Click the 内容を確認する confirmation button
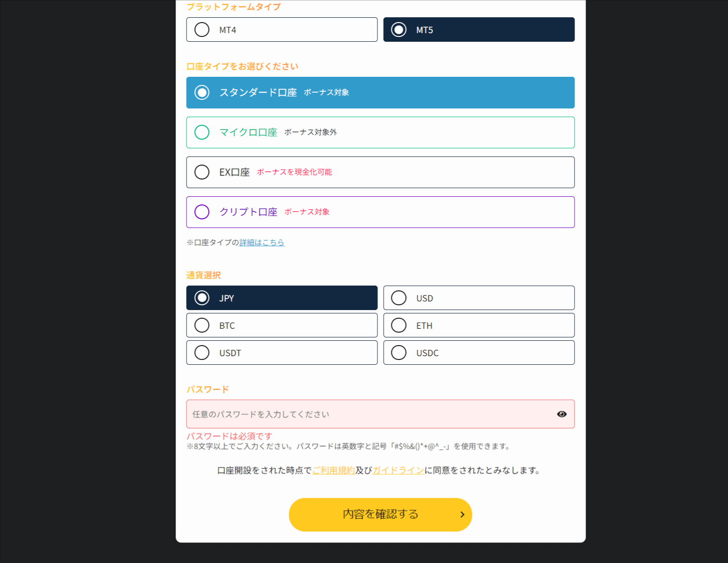 tap(380, 514)
